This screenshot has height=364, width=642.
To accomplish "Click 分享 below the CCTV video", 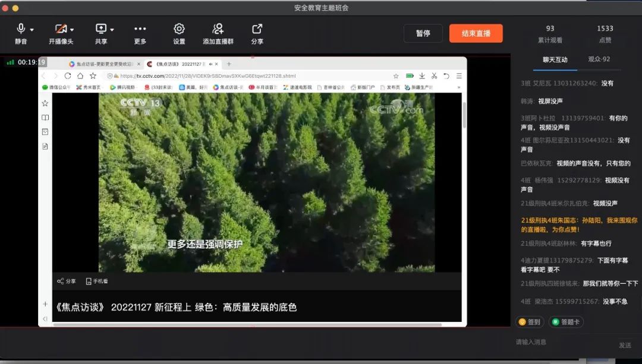I will tap(67, 281).
